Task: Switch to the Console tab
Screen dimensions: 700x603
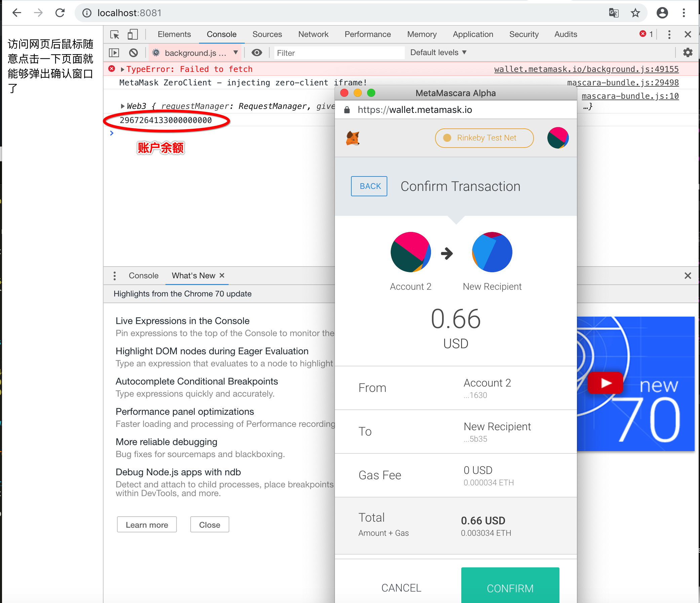Action: pos(222,34)
